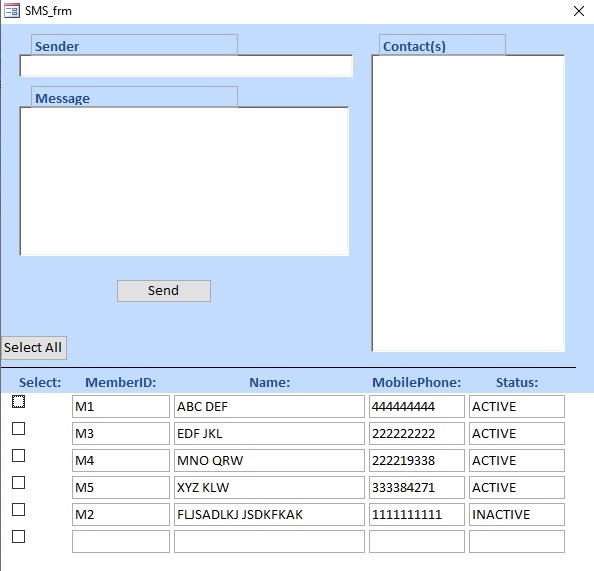Tick the checkbox next to M3
Viewport: 594px width, 571px height.
pos(19,429)
